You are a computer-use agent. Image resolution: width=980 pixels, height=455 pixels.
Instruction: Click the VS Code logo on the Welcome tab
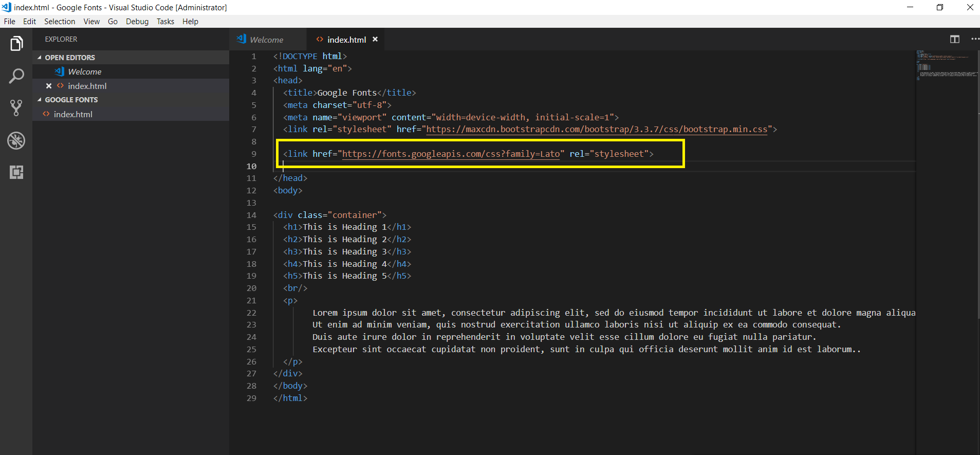tap(242, 39)
